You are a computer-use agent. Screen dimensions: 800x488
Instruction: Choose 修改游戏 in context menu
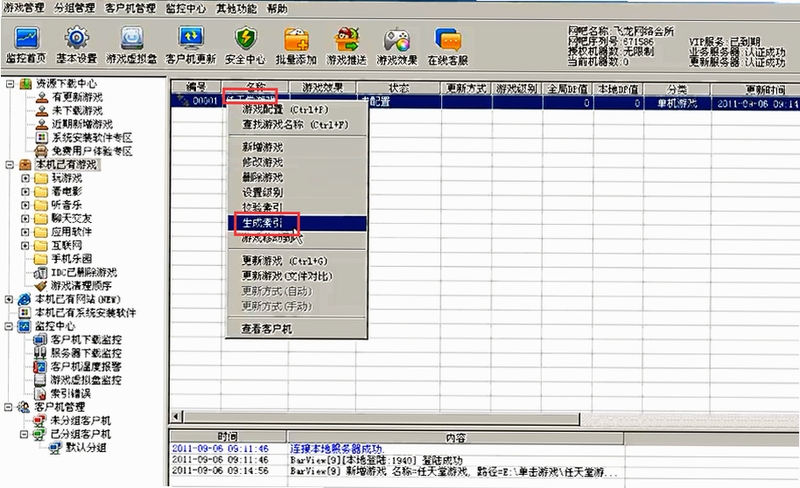[297, 162]
